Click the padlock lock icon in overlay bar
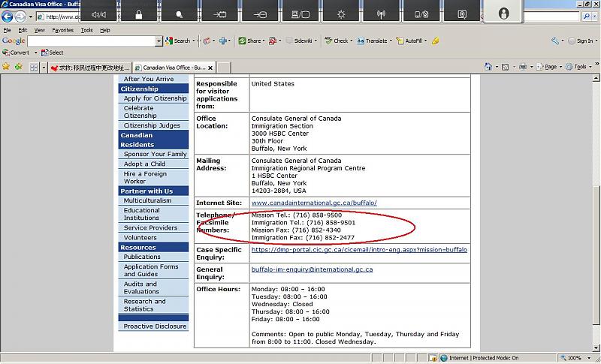601x364 pixels. tap(139, 14)
